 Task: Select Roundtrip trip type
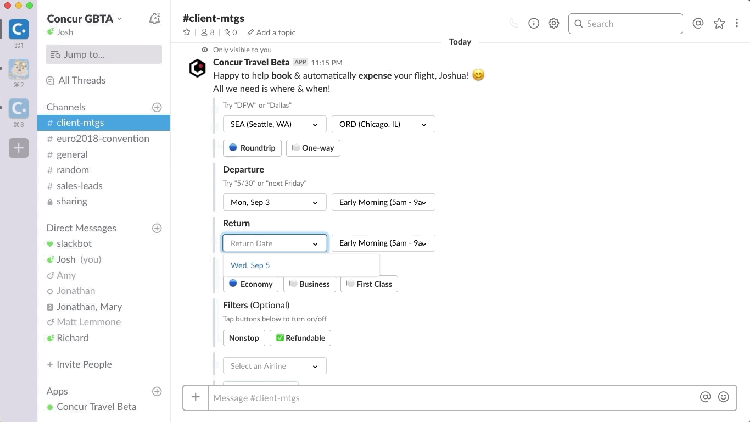252,148
